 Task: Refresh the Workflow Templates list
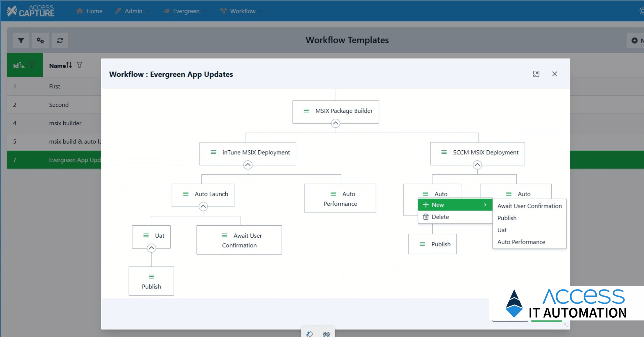(60, 40)
